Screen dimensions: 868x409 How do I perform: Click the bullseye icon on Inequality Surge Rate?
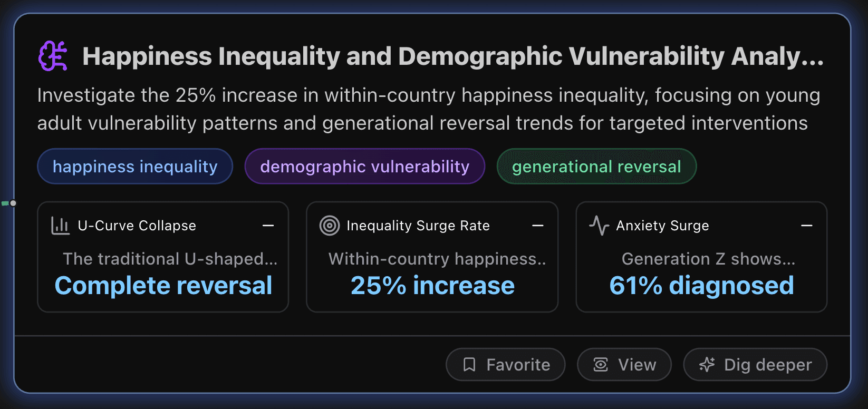pos(329,225)
